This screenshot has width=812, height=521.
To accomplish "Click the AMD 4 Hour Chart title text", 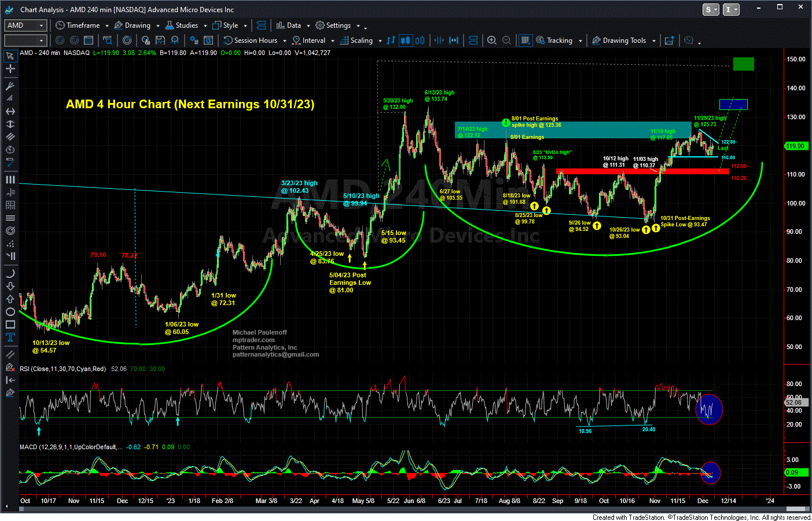I will pos(190,104).
